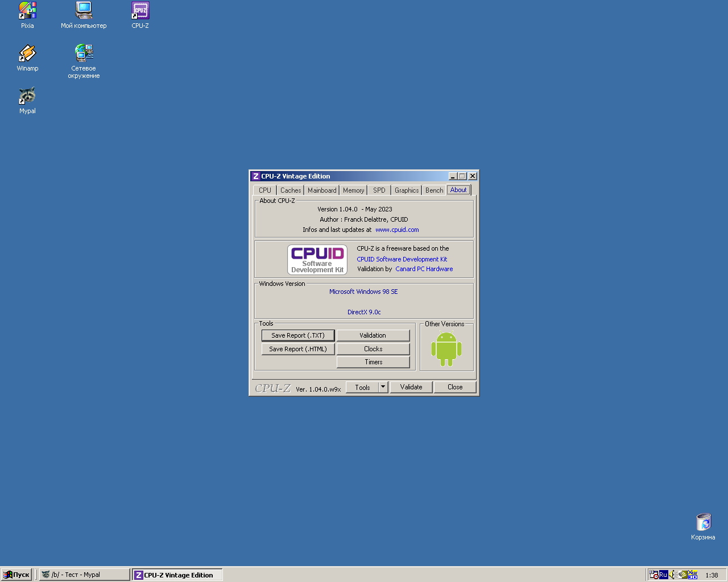Click the bottom Close button
728x582 pixels.
coord(455,387)
